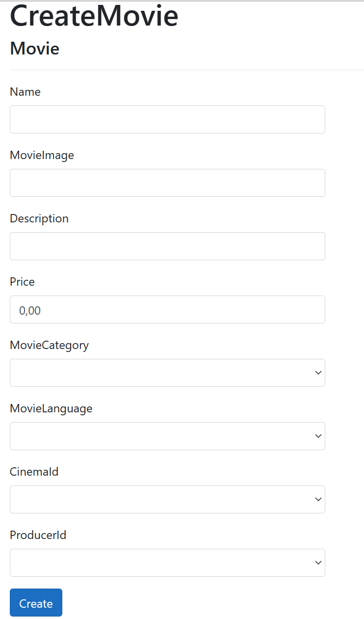Open the ProducerId dropdown

167,563
